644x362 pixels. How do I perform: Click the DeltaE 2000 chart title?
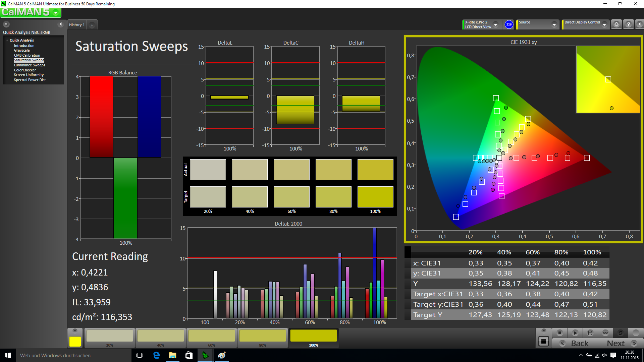tap(288, 224)
